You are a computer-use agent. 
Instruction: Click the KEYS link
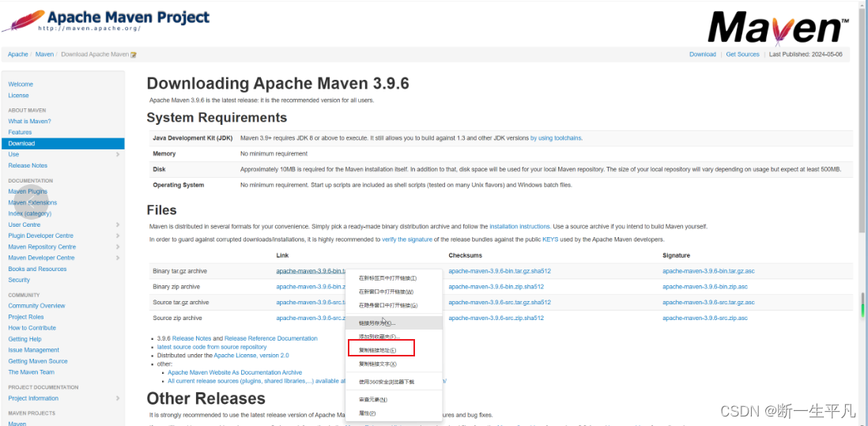pyautogui.click(x=549, y=239)
